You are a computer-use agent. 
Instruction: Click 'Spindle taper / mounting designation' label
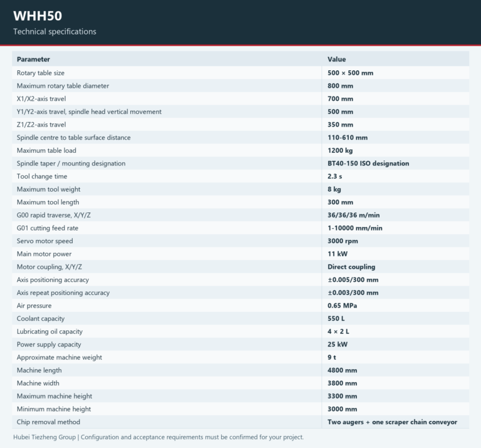71,164
